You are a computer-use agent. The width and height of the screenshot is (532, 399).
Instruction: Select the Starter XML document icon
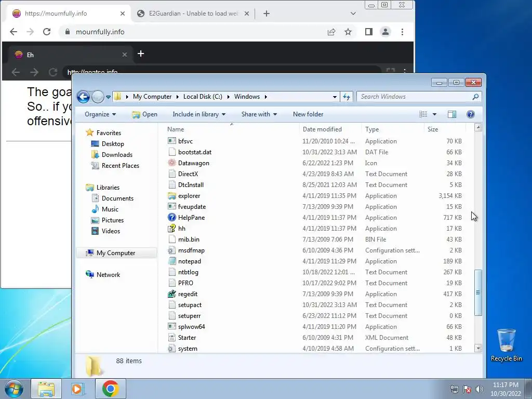[x=172, y=338]
